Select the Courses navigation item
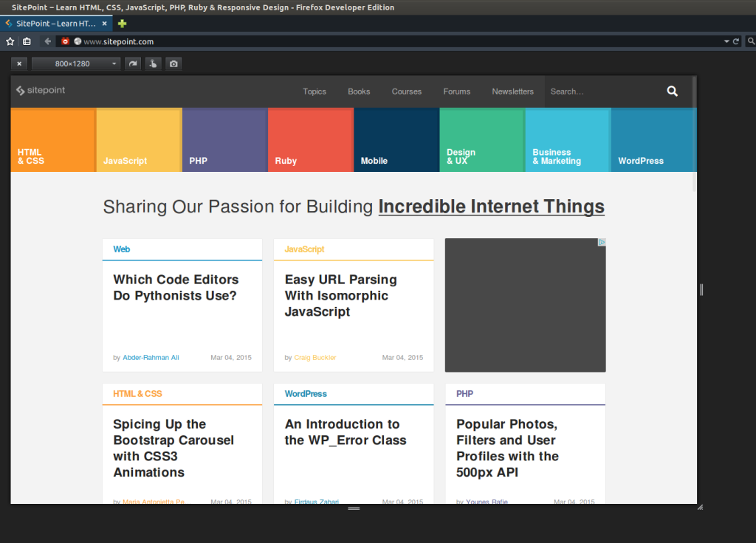Screen dimensions: 756x543 click(x=406, y=91)
